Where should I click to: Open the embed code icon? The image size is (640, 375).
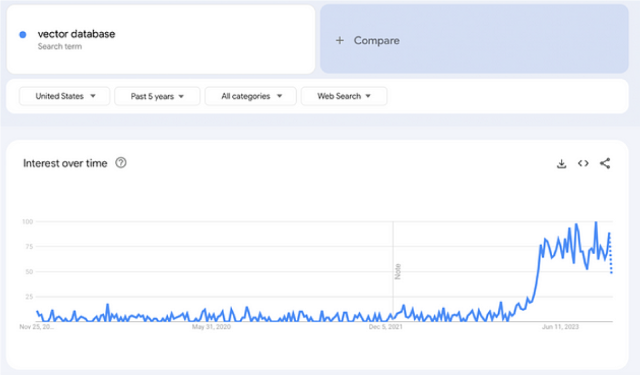point(583,163)
